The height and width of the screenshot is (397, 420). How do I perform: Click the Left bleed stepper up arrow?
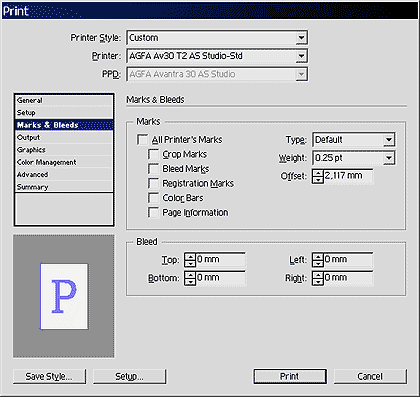tap(318, 257)
